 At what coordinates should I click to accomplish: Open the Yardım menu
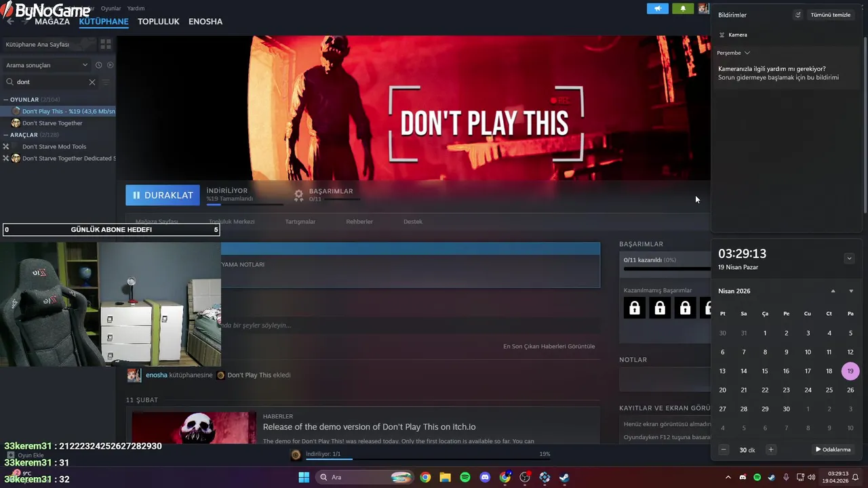click(x=136, y=8)
